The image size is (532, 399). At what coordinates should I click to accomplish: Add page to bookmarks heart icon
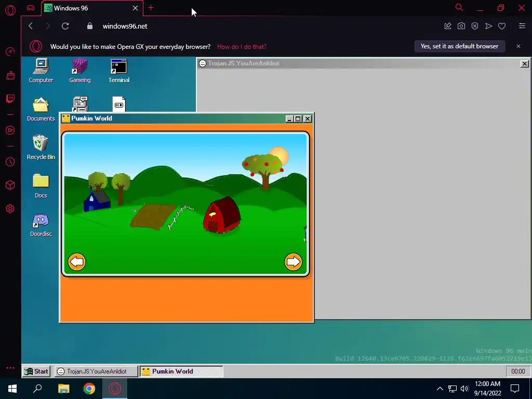tap(502, 26)
